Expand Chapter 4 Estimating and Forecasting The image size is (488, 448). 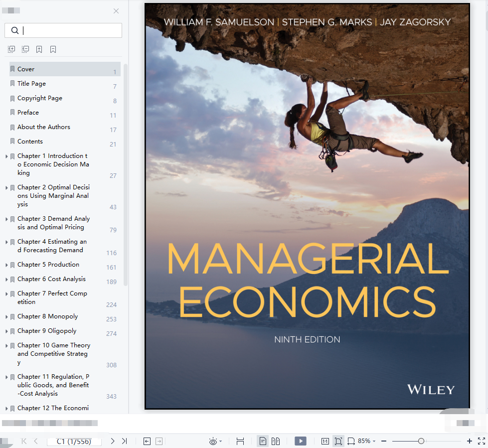pyautogui.click(x=6, y=242)
